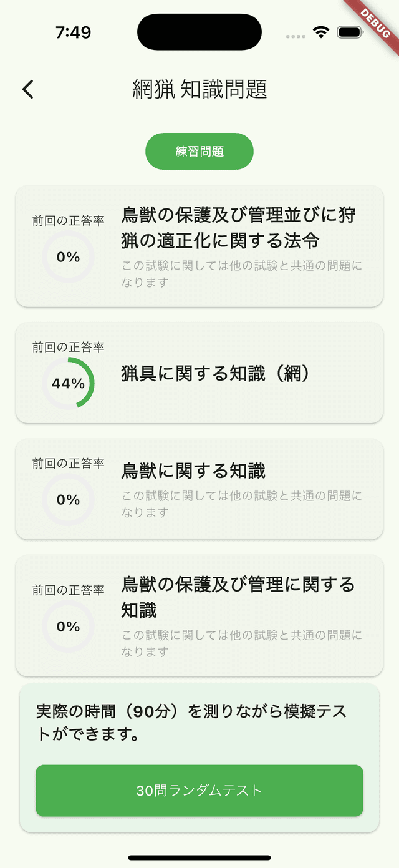399x868 pixels.
Task: Tap the 実際の時間（90分） description text
Action: pos(191,723)
